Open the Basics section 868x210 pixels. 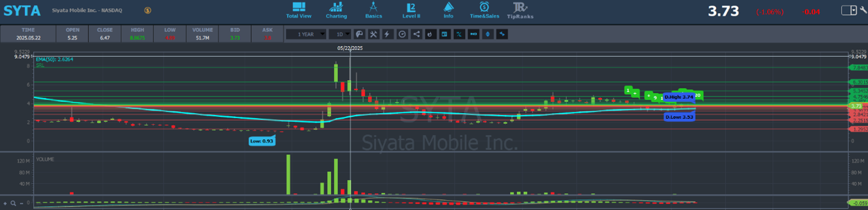click(x=373, y=10)
